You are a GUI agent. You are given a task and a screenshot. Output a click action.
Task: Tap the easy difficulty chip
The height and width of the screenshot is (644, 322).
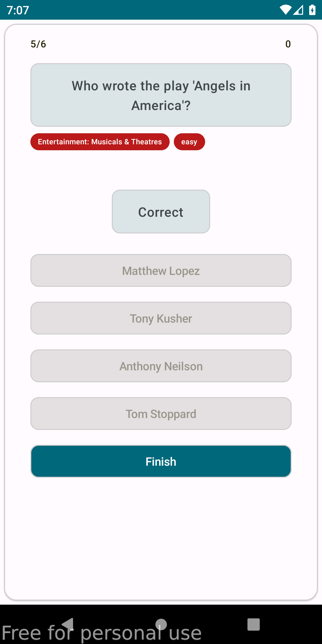click(189, 142)
